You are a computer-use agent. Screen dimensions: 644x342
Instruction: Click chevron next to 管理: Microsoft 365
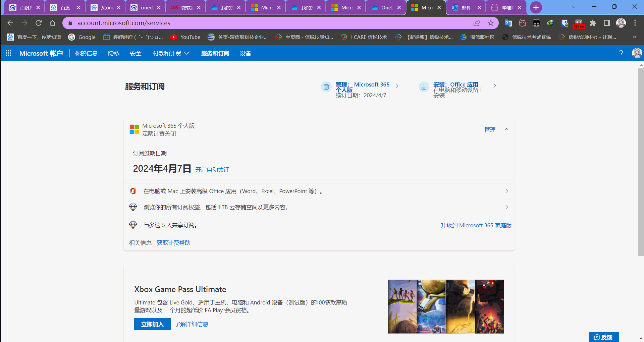coord(397,86)
